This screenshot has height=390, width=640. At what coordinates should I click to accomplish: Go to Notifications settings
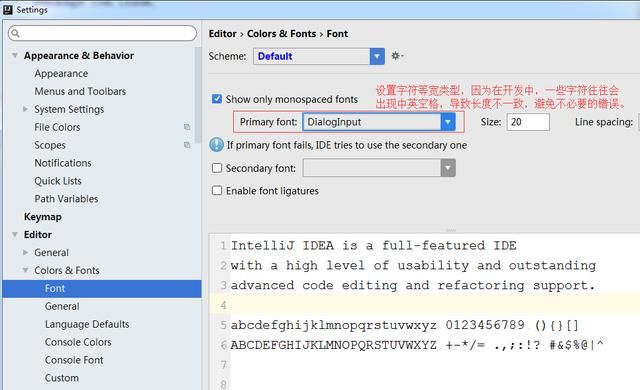pos(63,163)
